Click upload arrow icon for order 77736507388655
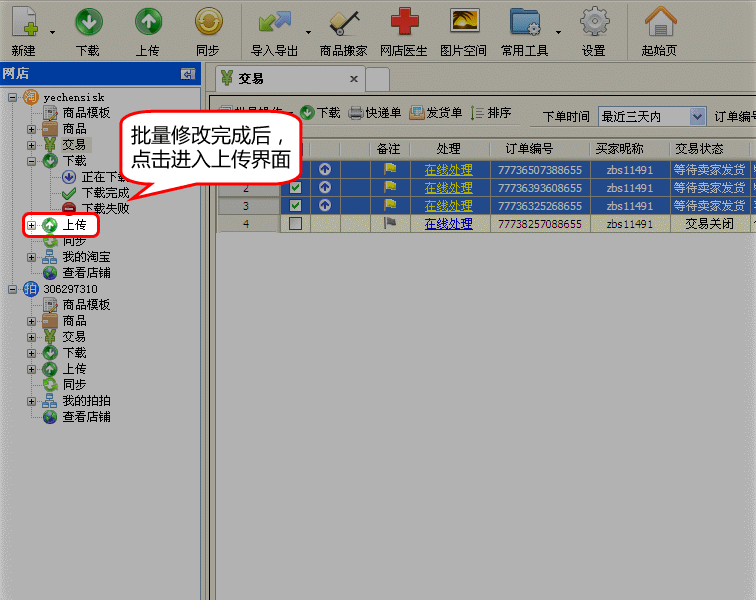The image size is (756, 600). point(325,169)
